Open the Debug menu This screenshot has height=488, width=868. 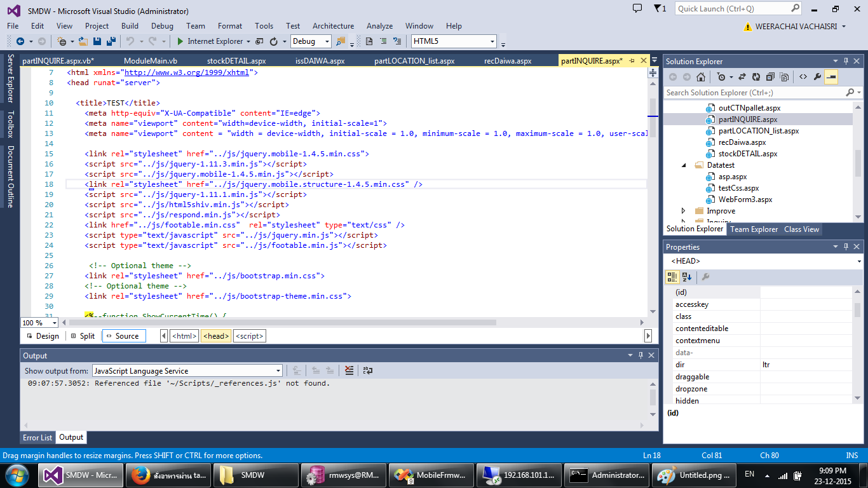click(x=162, y=26)
